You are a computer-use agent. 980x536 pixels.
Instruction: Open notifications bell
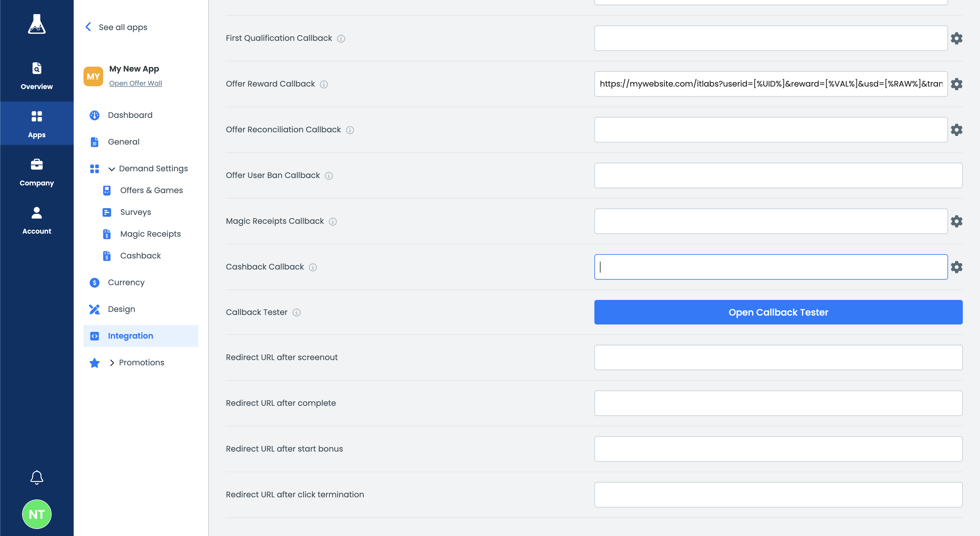37,477
